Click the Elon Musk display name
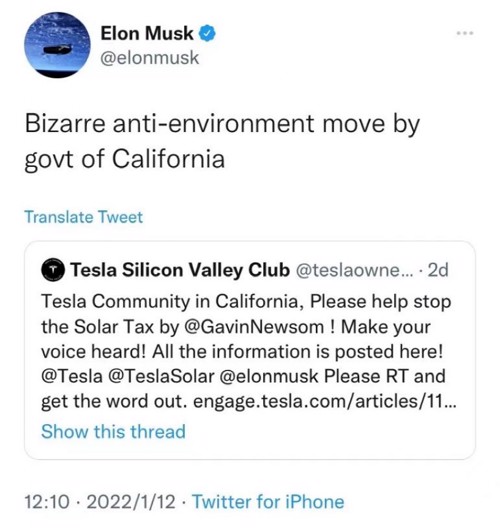Screen dimensions: 500x530 click(x=147, y=33)
